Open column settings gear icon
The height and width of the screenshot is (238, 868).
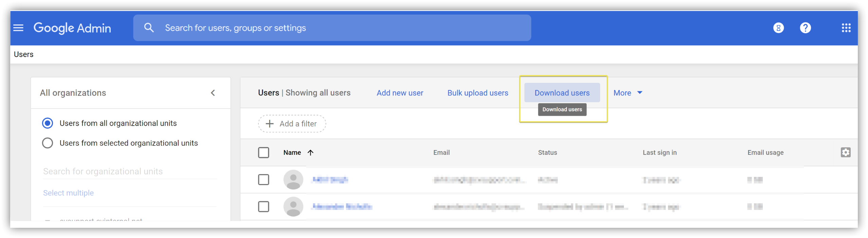(845, 152)
